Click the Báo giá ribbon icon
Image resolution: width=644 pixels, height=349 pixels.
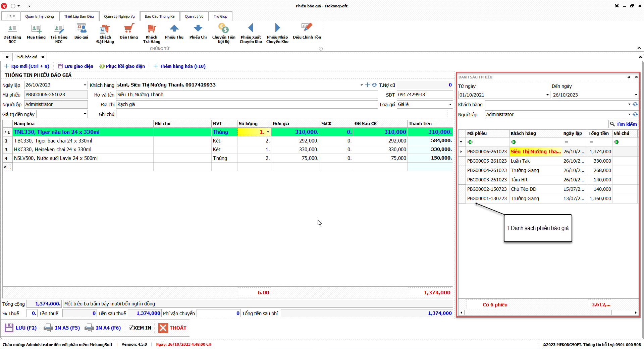click(81, 29)
